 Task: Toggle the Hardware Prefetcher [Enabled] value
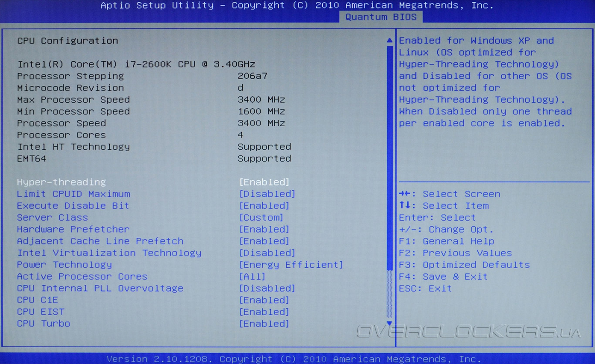[264, 229]
